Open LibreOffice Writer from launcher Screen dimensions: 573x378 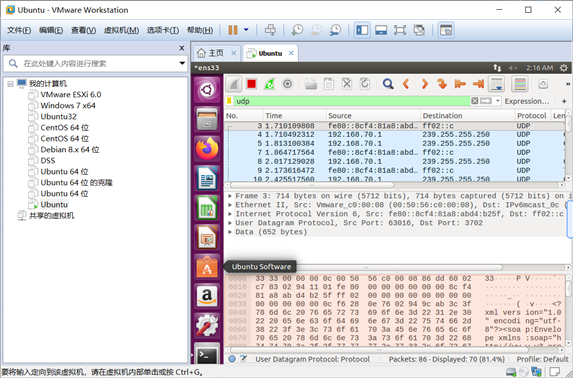[207, 178]
